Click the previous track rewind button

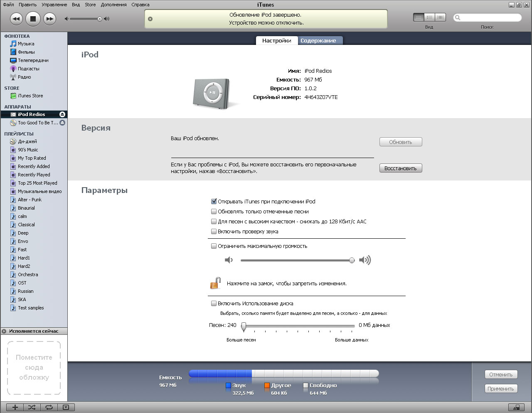pos(16,19)
